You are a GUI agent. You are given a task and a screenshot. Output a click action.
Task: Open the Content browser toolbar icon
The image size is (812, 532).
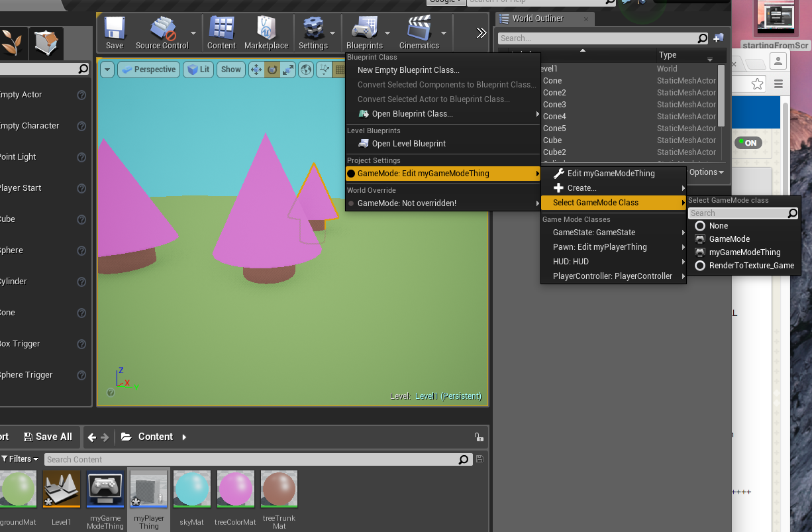pos(221,32)
